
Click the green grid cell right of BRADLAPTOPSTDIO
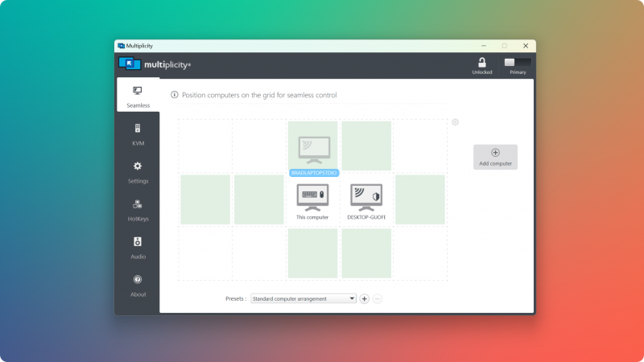[x=366, y=146]
